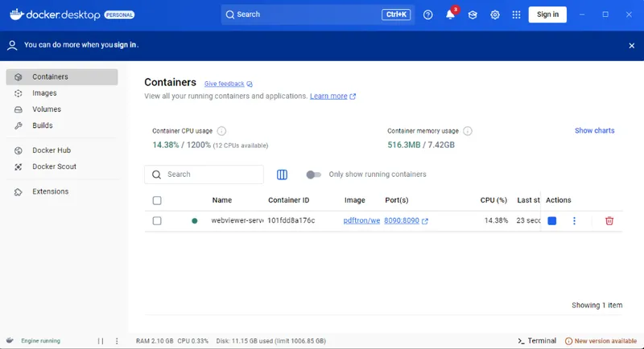Open the Learn more link
644x349 pixels.
point(328,96)
